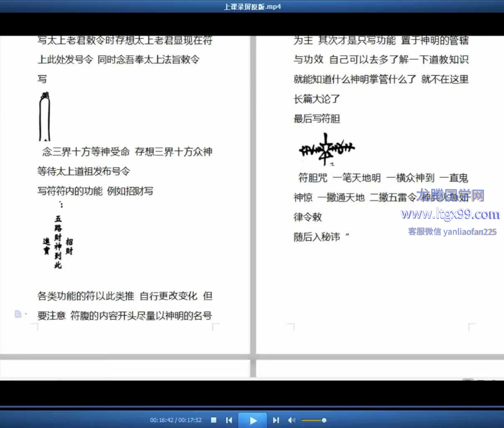The image size is (504, 428).
Task: Skip to the next video
Action: pos(276,420)
